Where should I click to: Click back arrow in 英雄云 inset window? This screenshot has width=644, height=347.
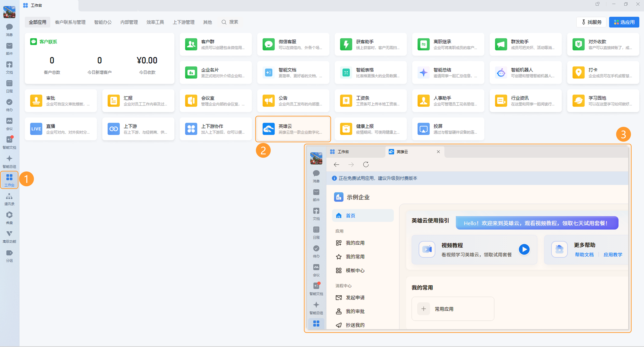tap(336, 165)
